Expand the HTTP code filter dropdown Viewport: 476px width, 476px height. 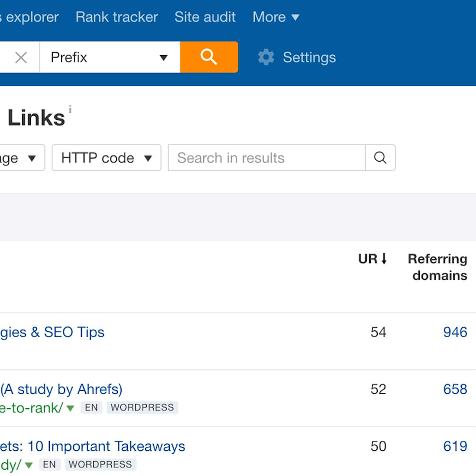(x=106, y=158)
